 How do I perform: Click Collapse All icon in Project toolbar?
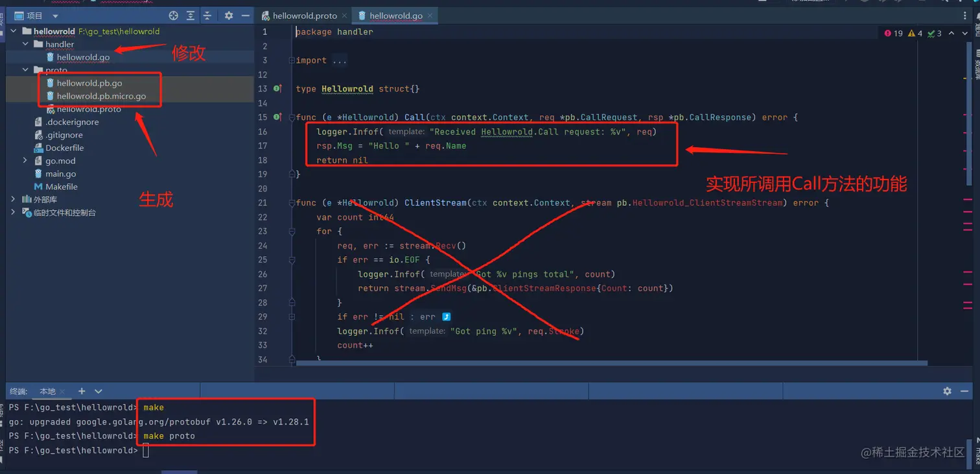207,16
